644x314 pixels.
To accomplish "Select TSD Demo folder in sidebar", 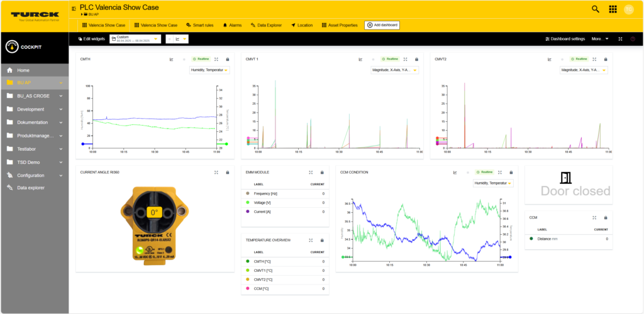I will pos(29,162).
